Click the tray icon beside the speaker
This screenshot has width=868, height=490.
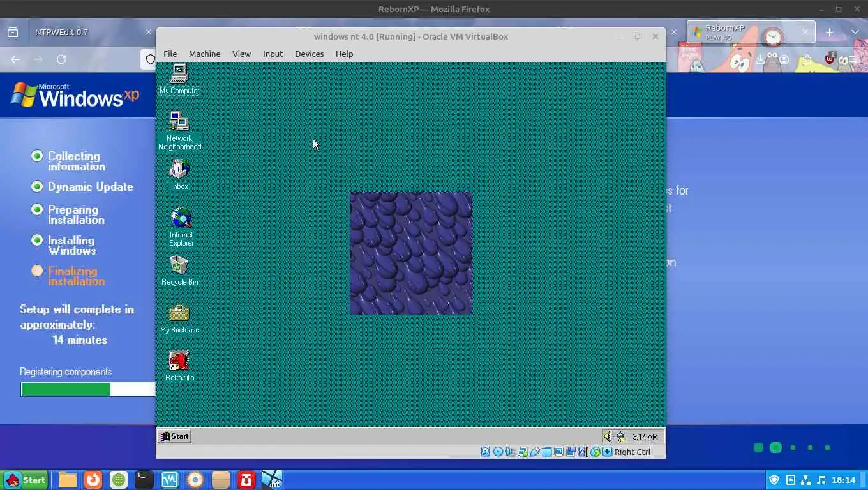(620, 436)
